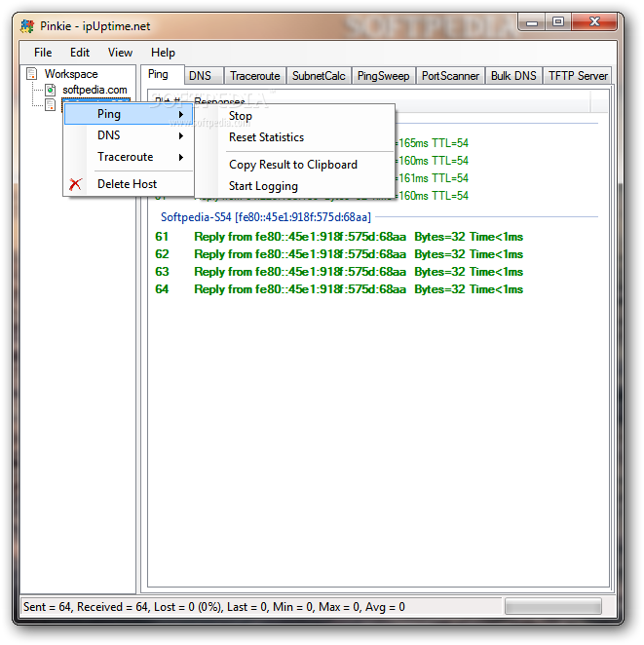Click the softpedia.com host status icon

50,90
